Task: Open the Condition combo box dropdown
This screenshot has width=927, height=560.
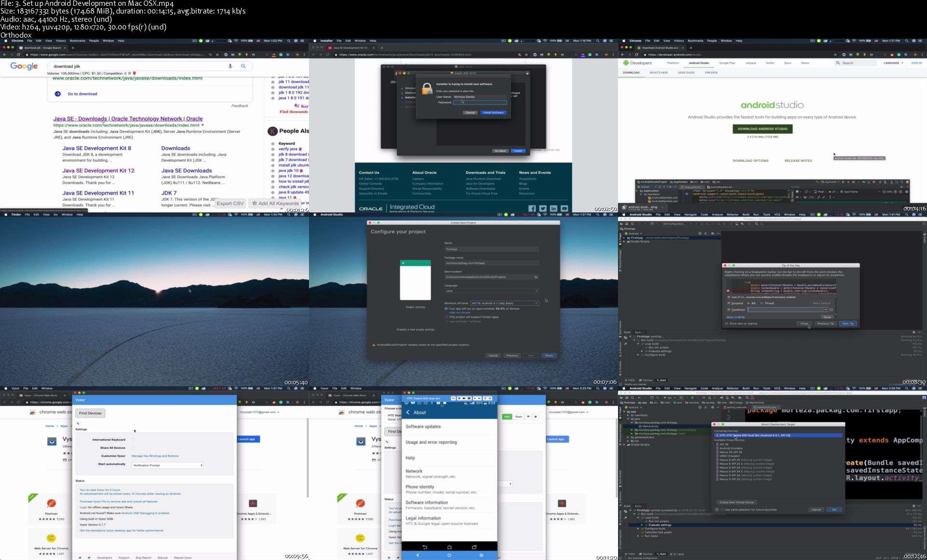Action: pos(826,309)
